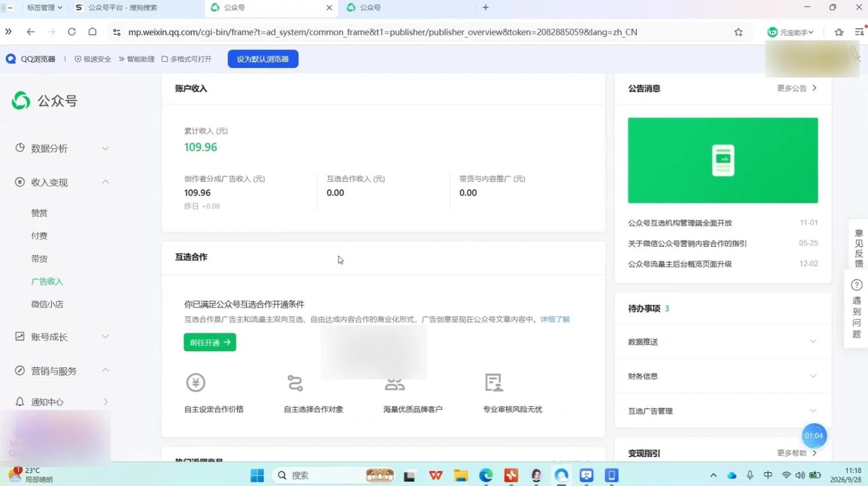Select 微信小店 in sidebar menu
The width and height of the screenshot is (868, 486).
tap(47, 304)
